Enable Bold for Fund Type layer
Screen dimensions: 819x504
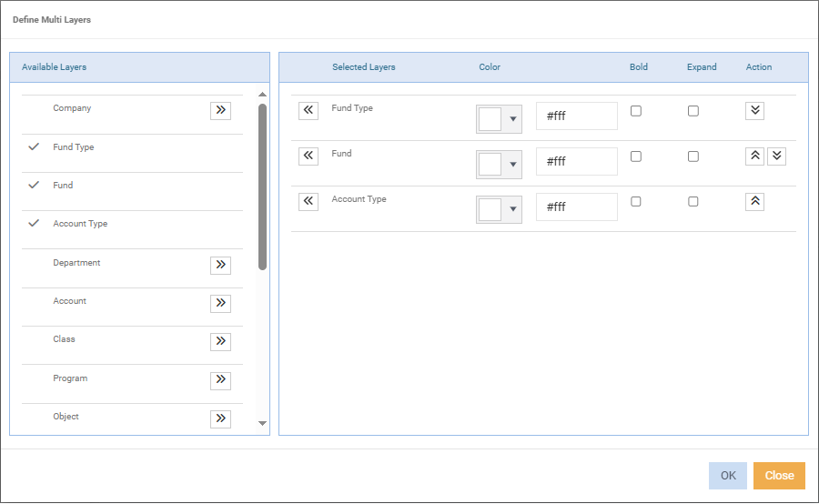point(636,111)
